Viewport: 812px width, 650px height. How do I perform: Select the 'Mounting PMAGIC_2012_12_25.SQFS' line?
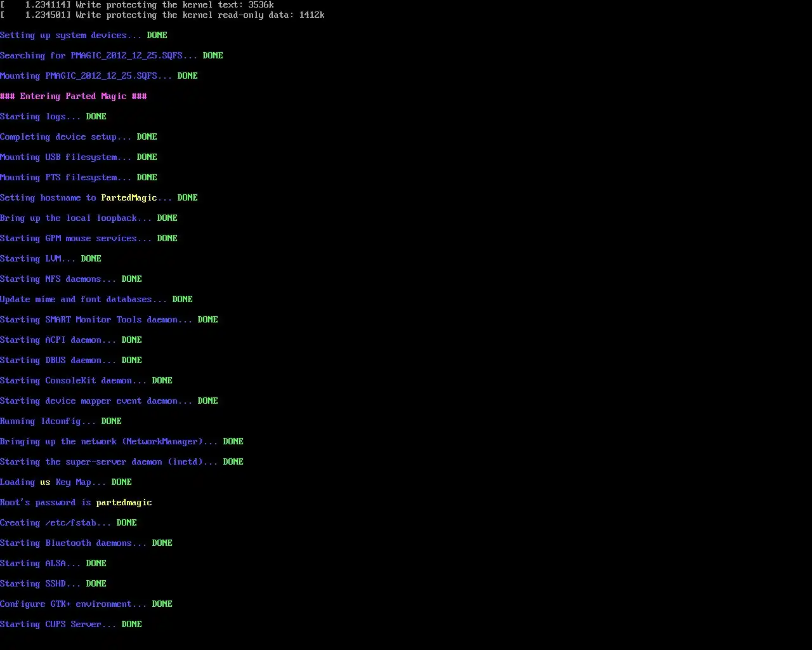[x=99, y=76]
